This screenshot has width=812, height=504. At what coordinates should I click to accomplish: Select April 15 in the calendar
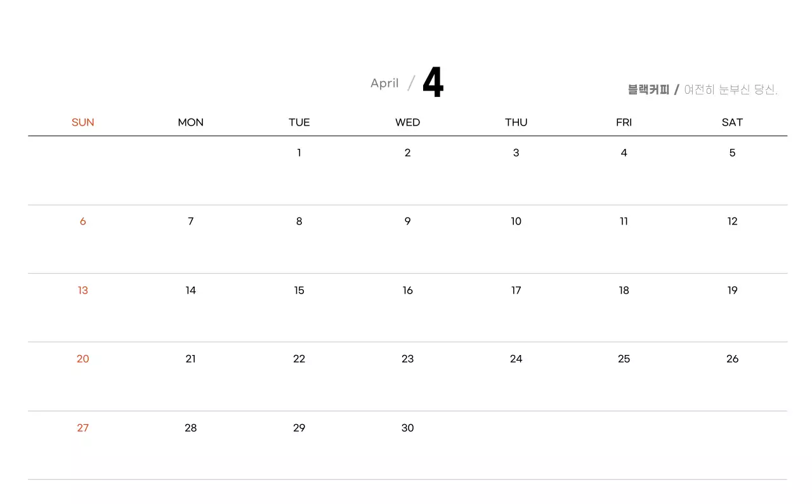click(299, 290)
